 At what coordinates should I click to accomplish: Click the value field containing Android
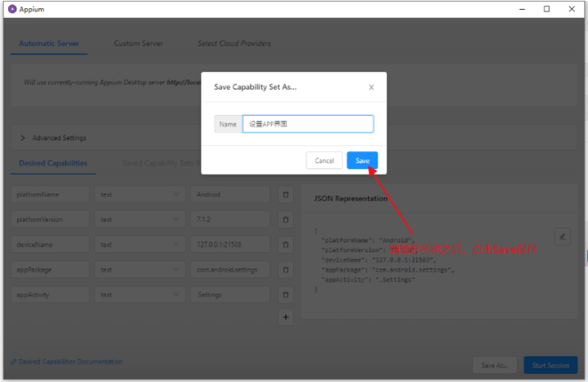pyautogui.click(x=230, y=194)
